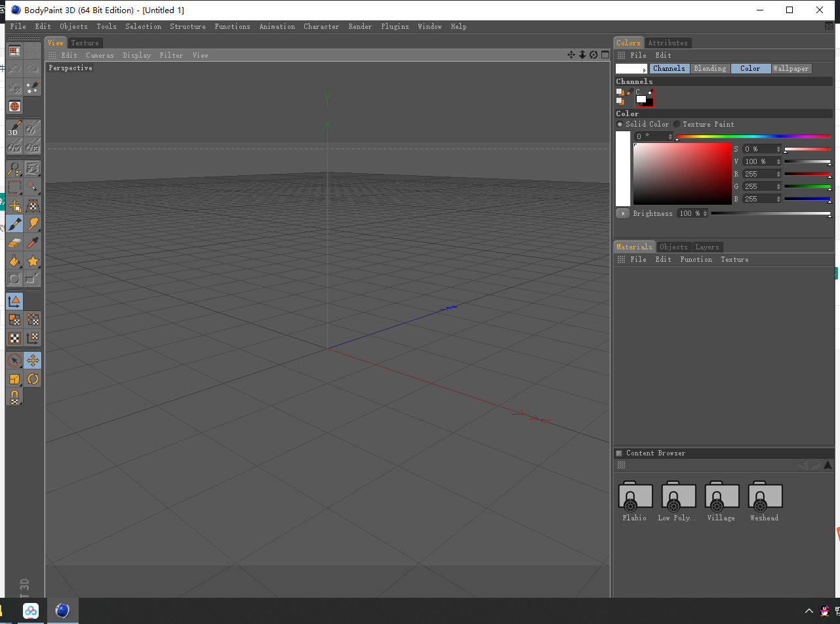Select the Scale tool icon
The image size is (840, 624).
(14, 379)
